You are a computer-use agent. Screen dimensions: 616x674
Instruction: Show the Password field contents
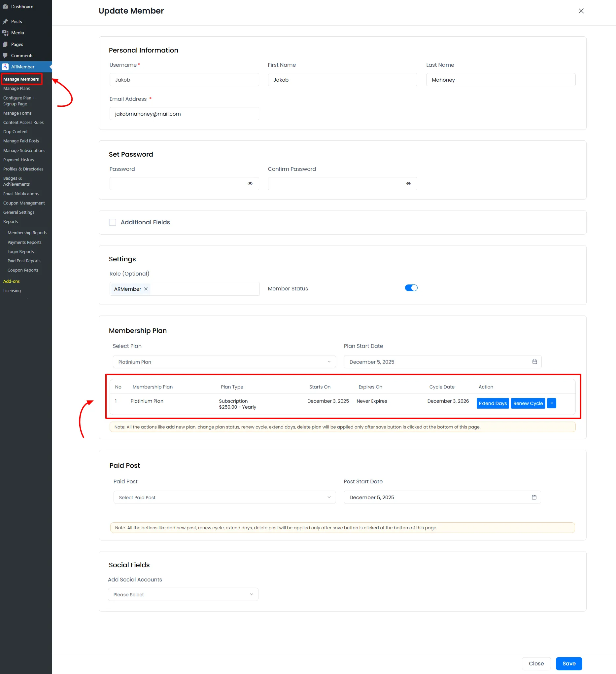(x=250, y=183)
